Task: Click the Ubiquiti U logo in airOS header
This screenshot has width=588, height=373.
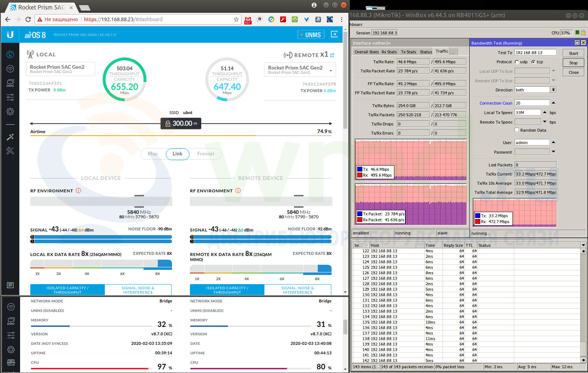Action: 10,34
